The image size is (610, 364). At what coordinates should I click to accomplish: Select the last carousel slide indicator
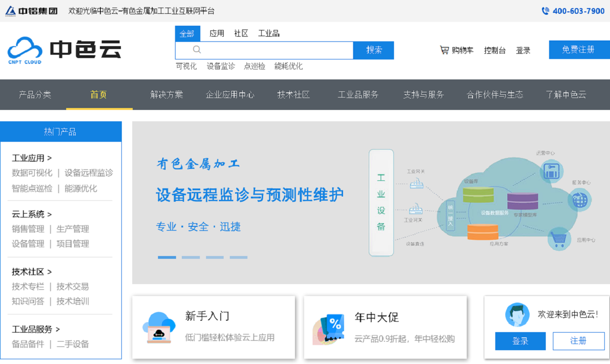pos(238,257)
